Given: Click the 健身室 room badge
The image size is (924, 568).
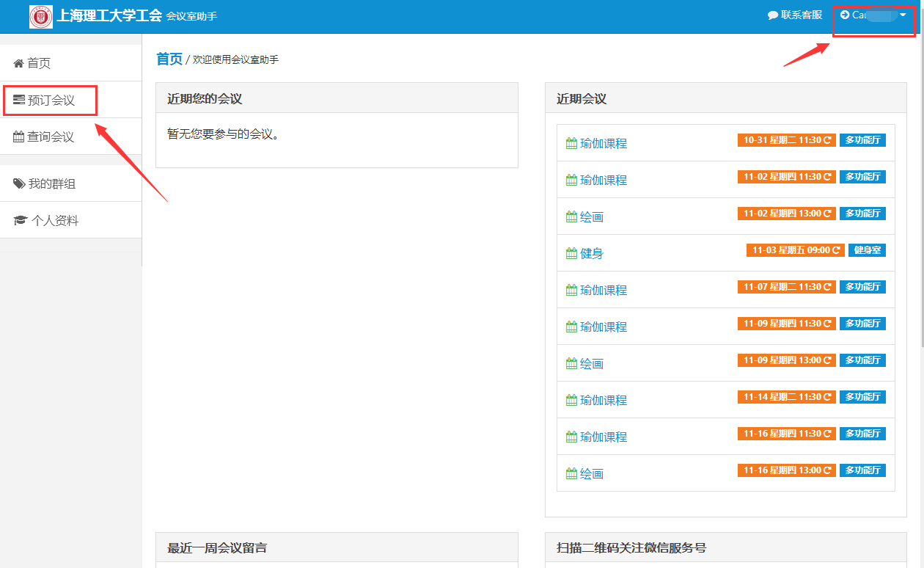Looking at the screenshot, I should (x=867, y=250).
